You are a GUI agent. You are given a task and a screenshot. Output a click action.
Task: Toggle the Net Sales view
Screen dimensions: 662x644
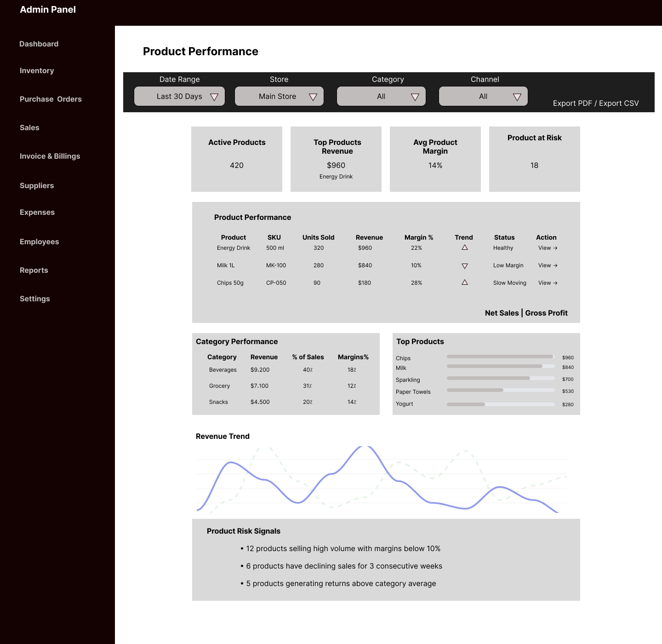coord(502,313)
